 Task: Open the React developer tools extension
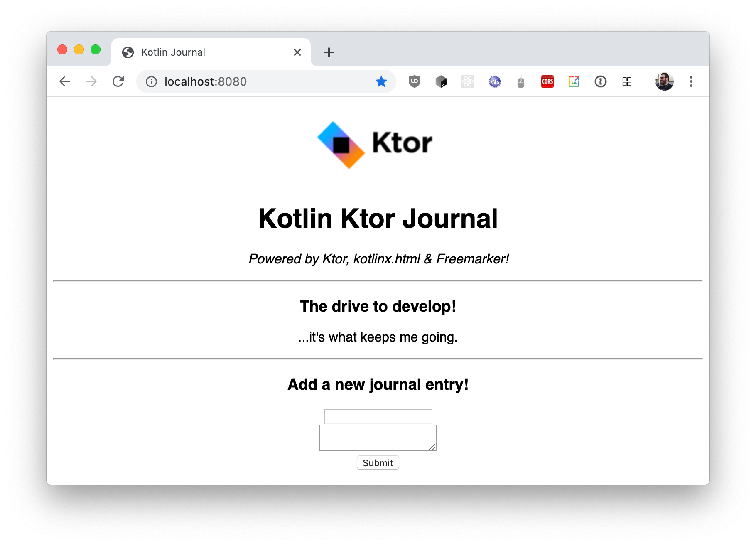pyautogui.click(x=468, y=81)
